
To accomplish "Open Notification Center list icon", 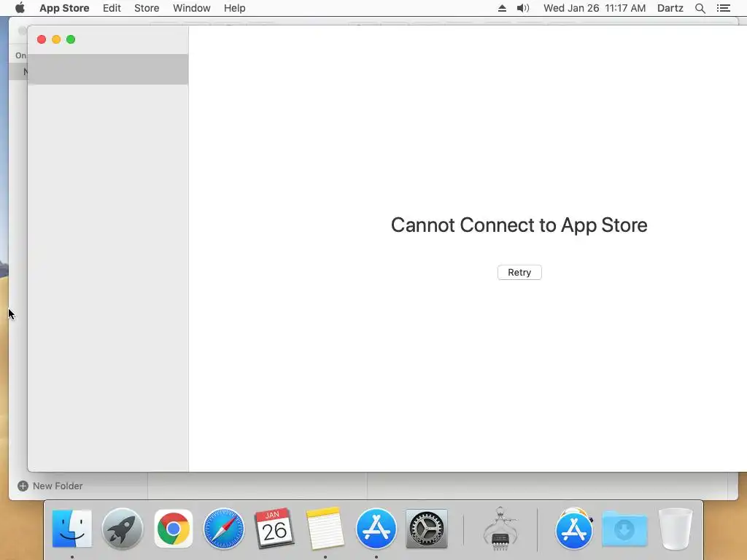I will click(724, 8).
